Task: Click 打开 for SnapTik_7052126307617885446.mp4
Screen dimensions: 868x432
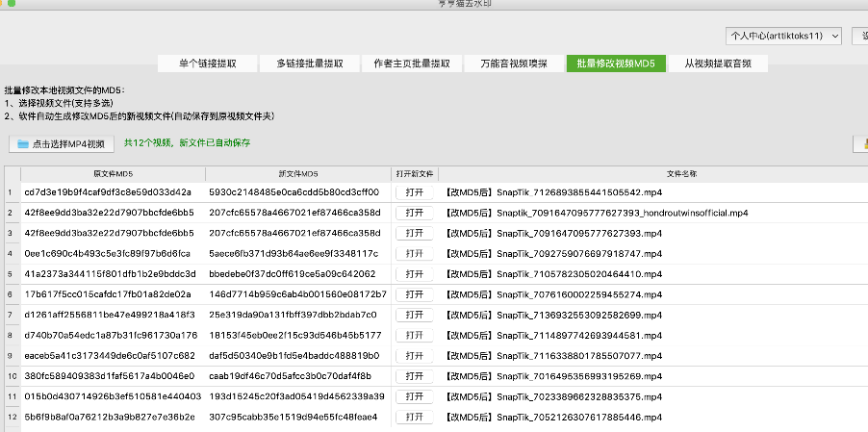Action: coord(415,417)
